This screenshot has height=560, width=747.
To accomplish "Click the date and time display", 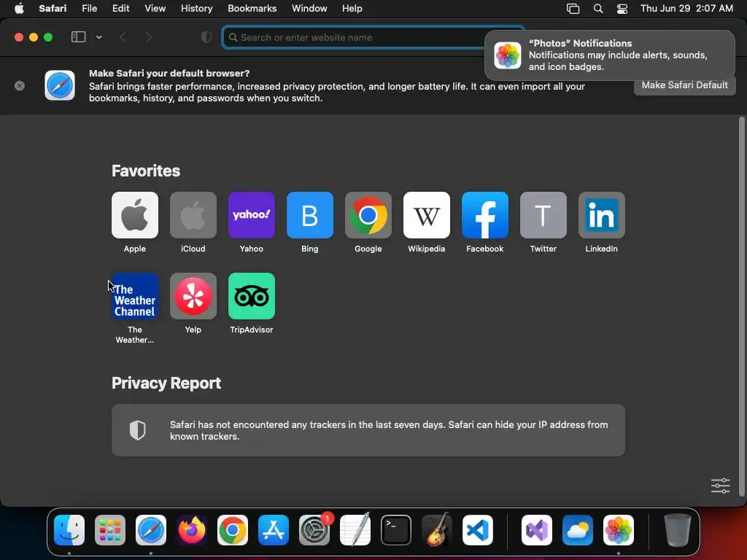I will point(686,9).
